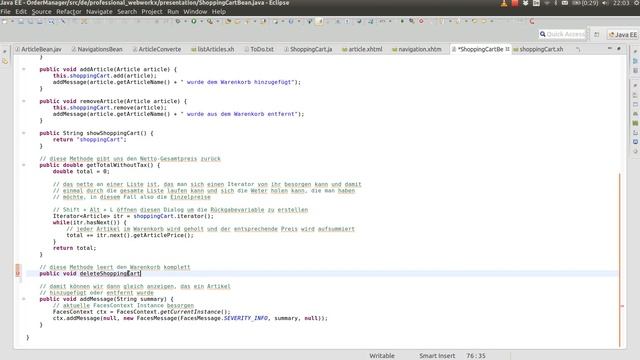640x360 pixels.
Task: Click the red icon at toolbar's right end
Action: point(532,21)
